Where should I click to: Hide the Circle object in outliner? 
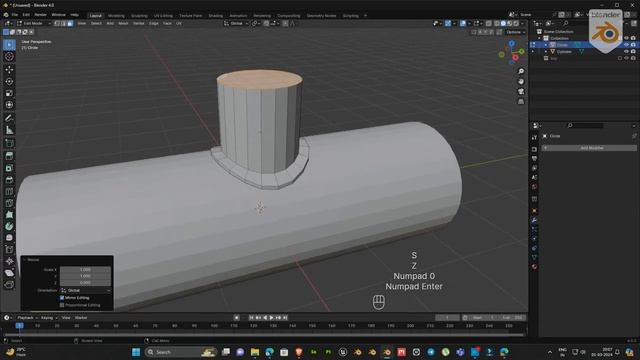coord(626,45)
